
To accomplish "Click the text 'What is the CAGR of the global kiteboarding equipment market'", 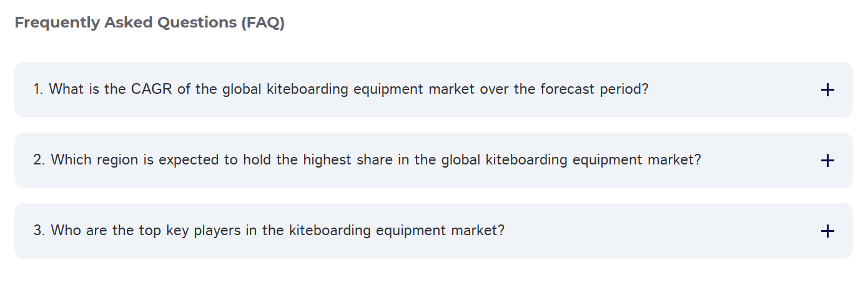I will [x=262, y=89].
